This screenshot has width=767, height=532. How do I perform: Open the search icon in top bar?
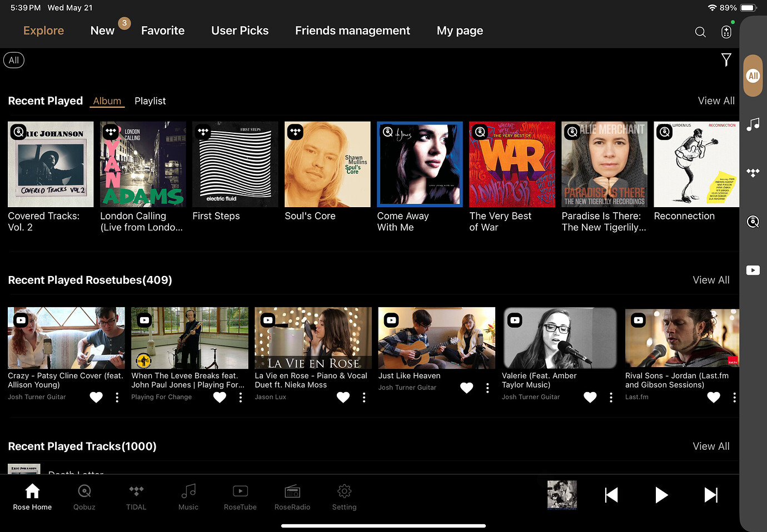pyautogui.click(x=700, y=32)
